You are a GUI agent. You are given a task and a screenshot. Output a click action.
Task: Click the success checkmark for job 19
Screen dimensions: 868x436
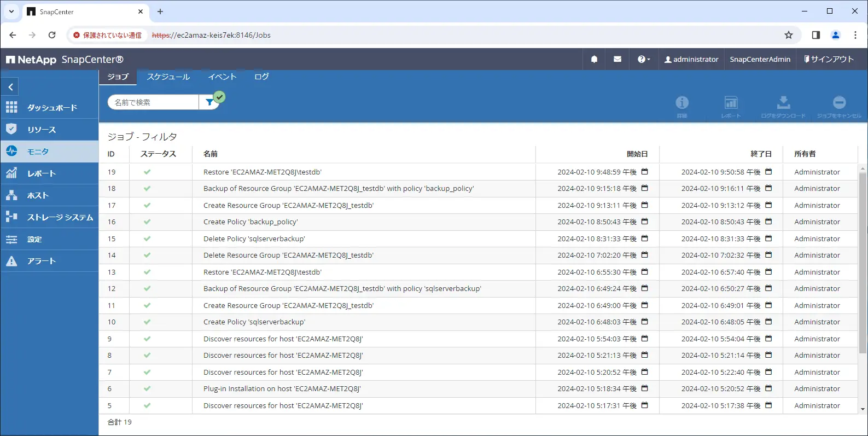coord(147,172)
